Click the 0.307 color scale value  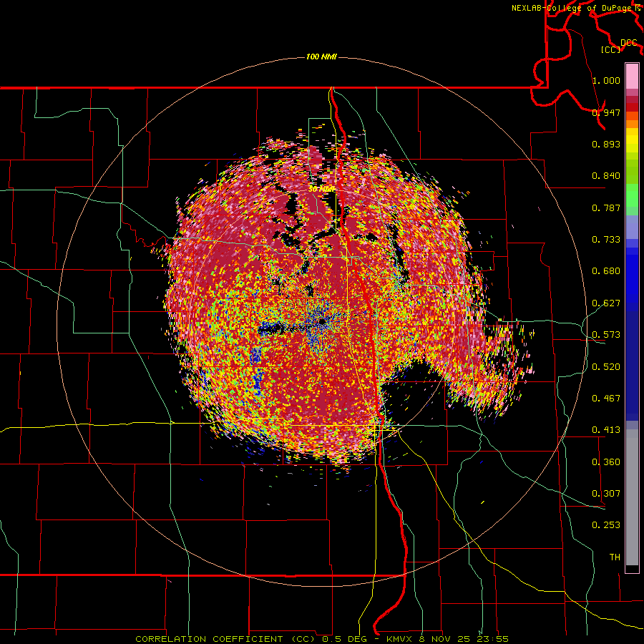pos(606,494)
